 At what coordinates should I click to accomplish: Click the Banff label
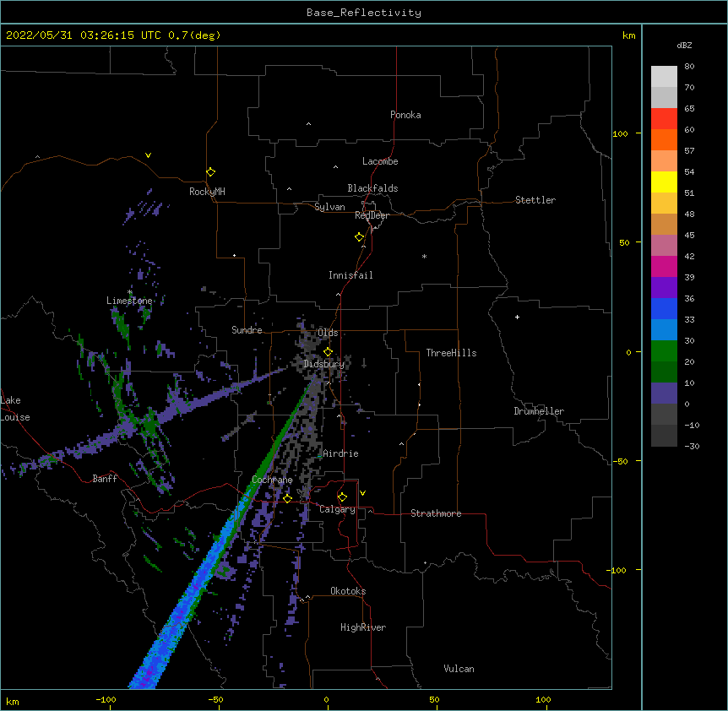(105, 479)
